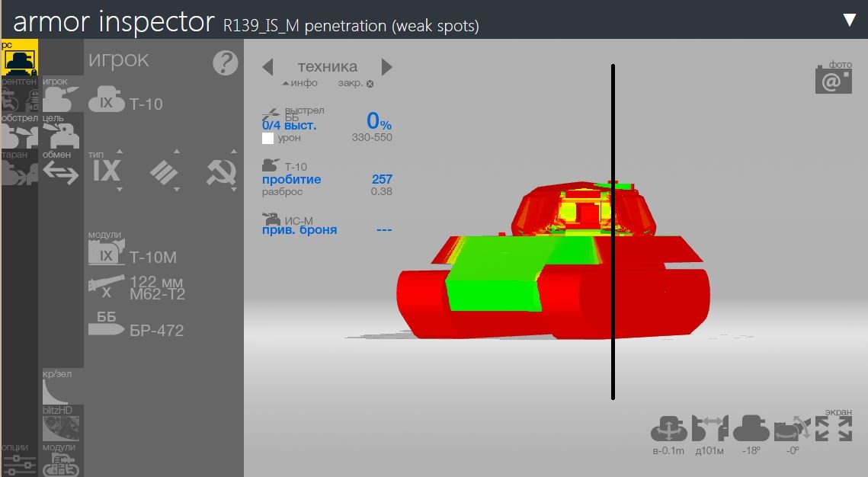The height and width of the screenshot is (477, 868).
Task: Click the 257 penetration value
Action: pyautogui.click(x=382, y=179)
